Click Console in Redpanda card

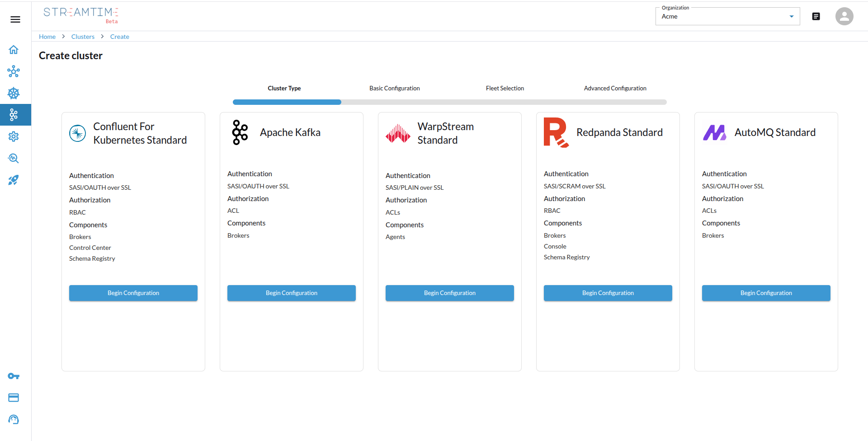555,246
